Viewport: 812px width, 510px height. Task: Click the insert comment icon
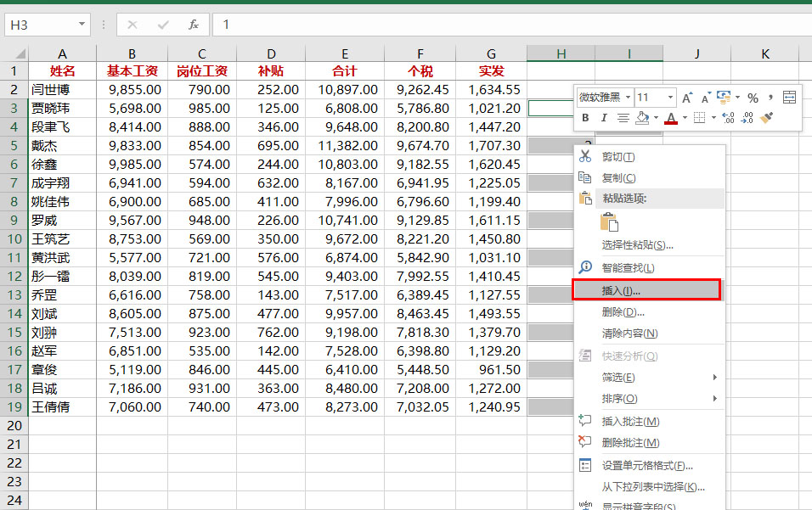click(584, 421)
